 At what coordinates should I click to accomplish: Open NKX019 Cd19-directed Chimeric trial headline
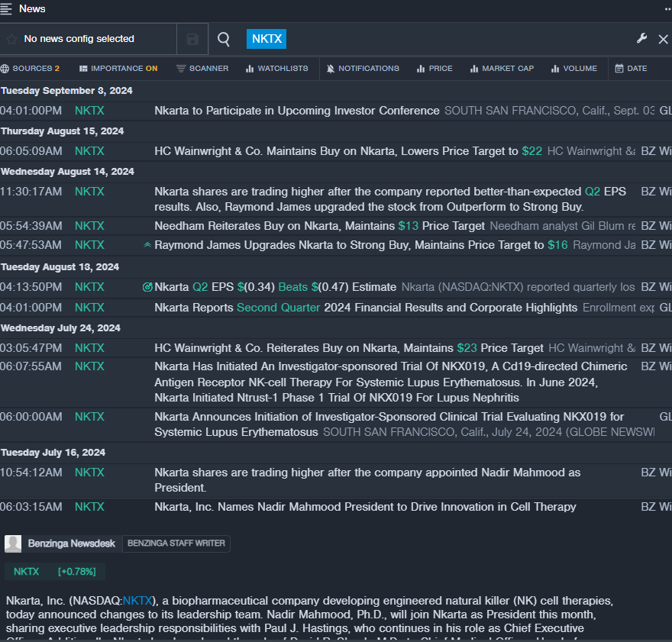[x=390, y=382]
